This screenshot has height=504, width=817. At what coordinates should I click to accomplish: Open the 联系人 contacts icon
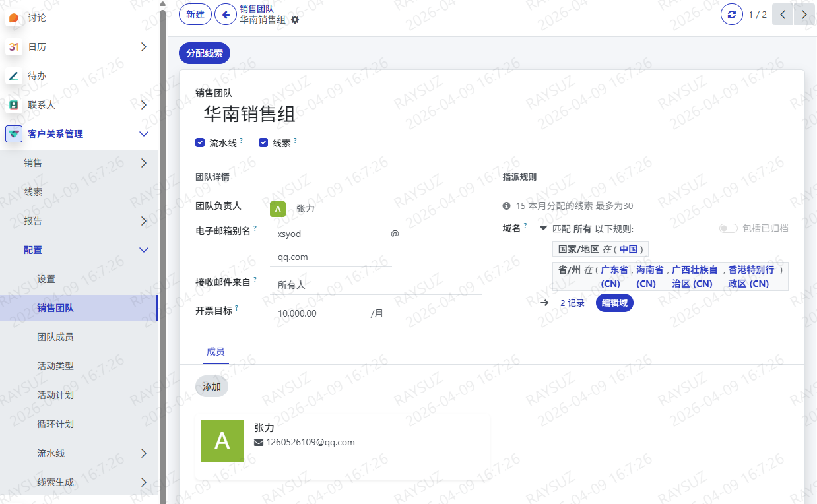(14, 105)
